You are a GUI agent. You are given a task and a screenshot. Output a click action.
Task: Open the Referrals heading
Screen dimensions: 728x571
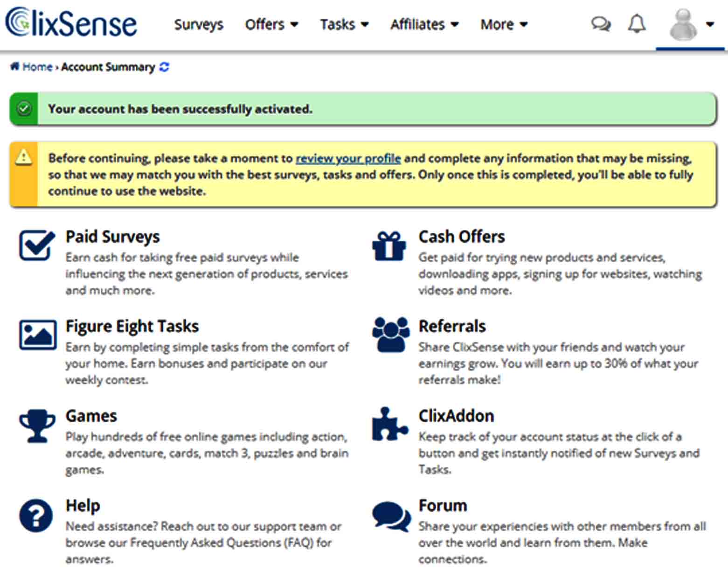click(452, 326)
